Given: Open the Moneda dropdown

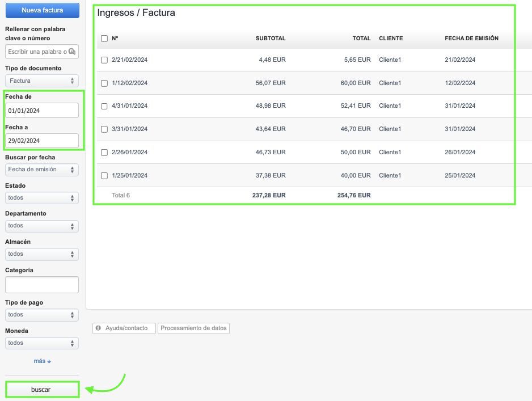Looking at the screenshot, I should pyautogui.click(x=42, y=343).
